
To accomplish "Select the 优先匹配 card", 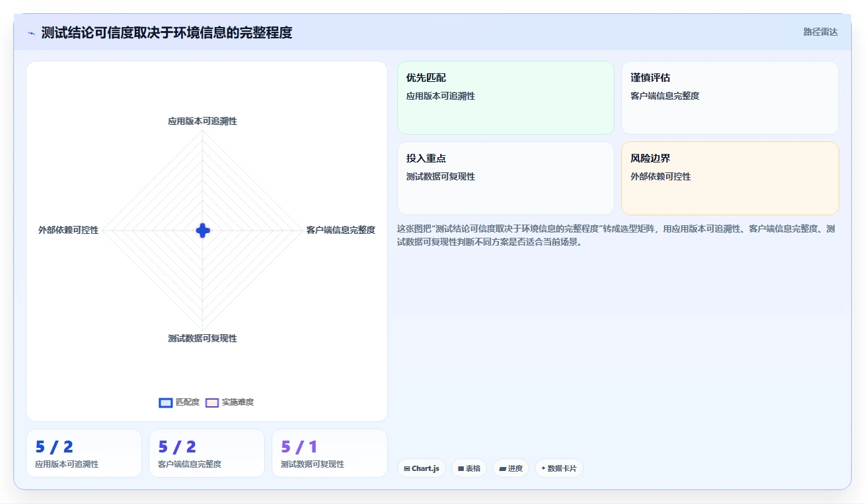I will 506,98.
